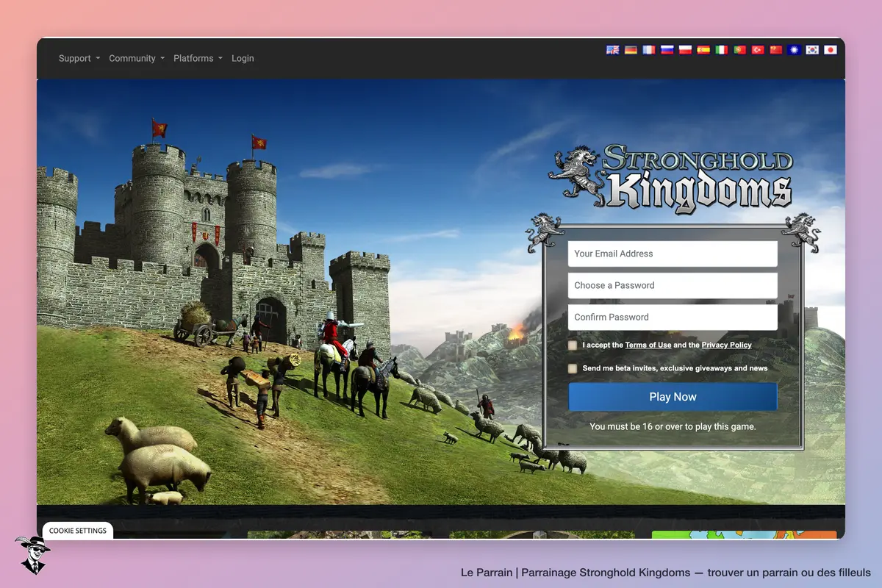Open the Community dropdown menu
The width and height of the screenshot is (882, 588).
(x=137, y=58)
